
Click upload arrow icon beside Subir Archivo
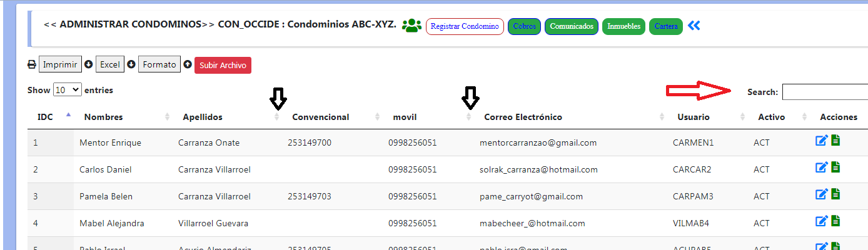(x=188, y=64)
